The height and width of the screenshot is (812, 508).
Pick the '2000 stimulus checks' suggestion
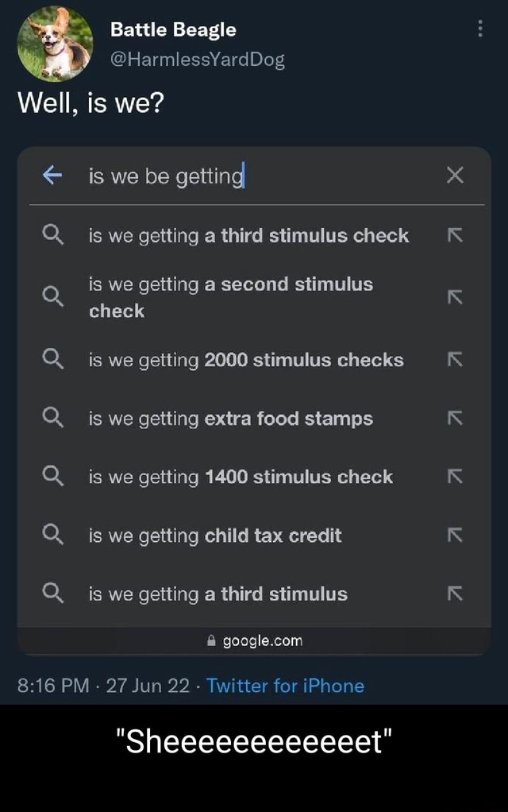pyautogui.click(x=246, y=360)
